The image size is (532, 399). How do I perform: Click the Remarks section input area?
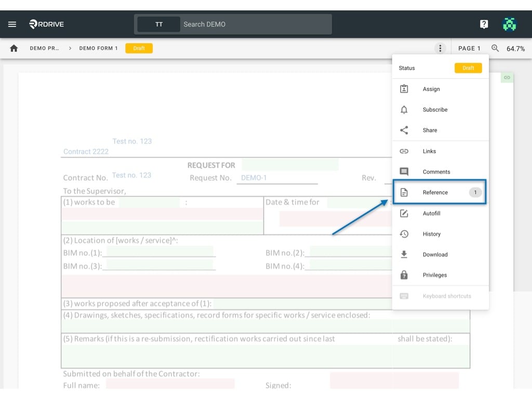coord(265,356)
